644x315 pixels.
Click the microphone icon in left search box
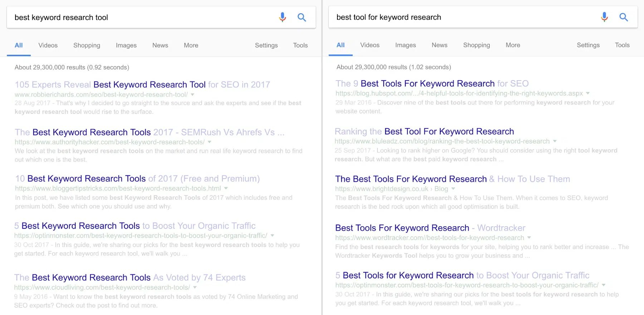pyautogui.click(x=282, y=17)
